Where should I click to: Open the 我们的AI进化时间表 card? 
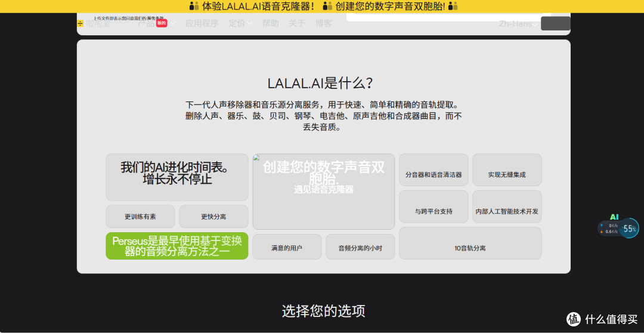pos(177,177)
